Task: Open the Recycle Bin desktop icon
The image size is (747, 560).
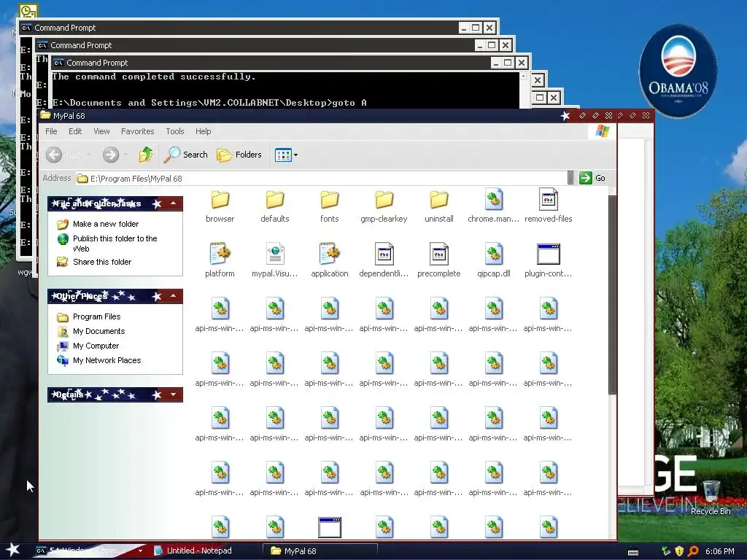Action: pos(711,497)
